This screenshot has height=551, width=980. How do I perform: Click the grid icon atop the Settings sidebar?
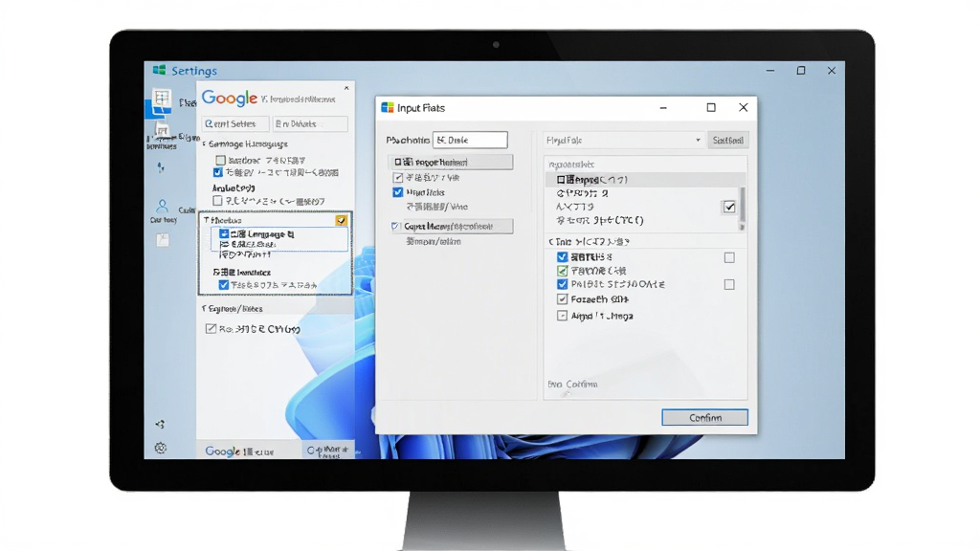(162, 99)
